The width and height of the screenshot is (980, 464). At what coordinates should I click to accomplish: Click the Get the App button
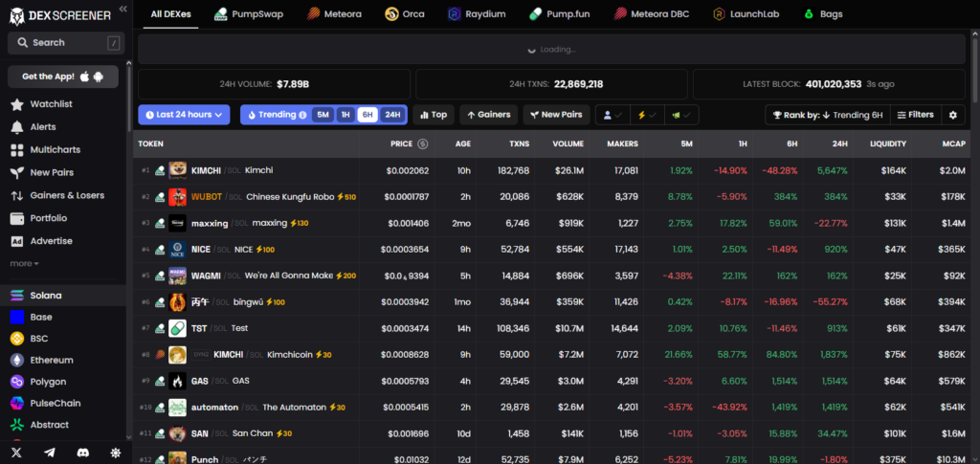coord(63,77)
